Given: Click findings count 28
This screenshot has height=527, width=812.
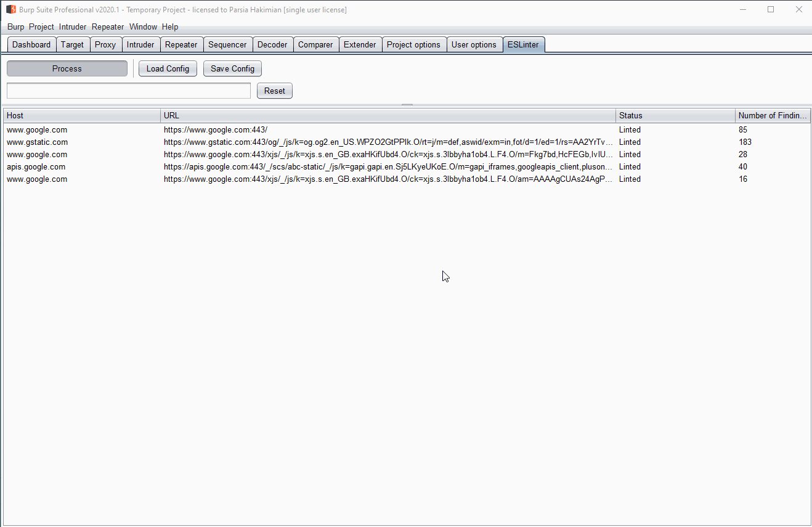Looking at the screenshot, I should pos(743,155).
